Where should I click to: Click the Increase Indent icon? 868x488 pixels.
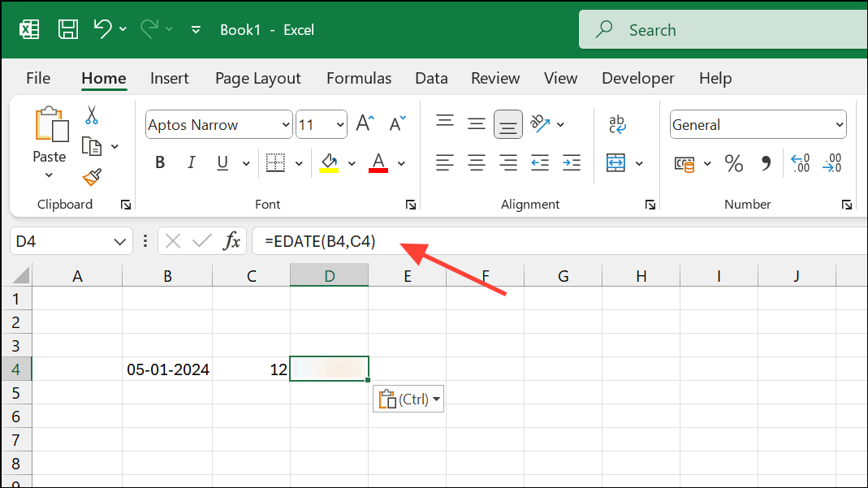(x=571, y=163)
